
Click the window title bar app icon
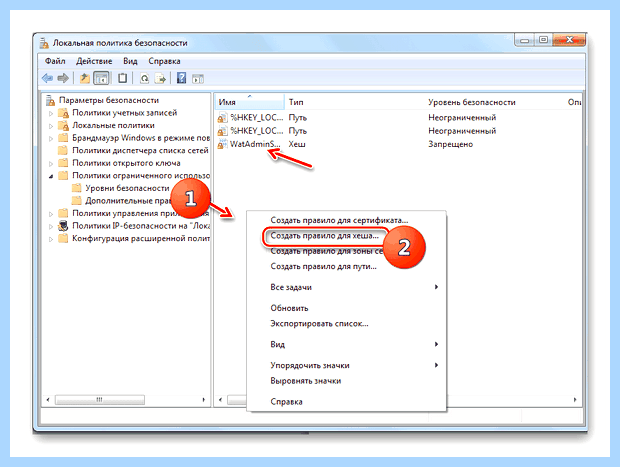click(44, 43)
